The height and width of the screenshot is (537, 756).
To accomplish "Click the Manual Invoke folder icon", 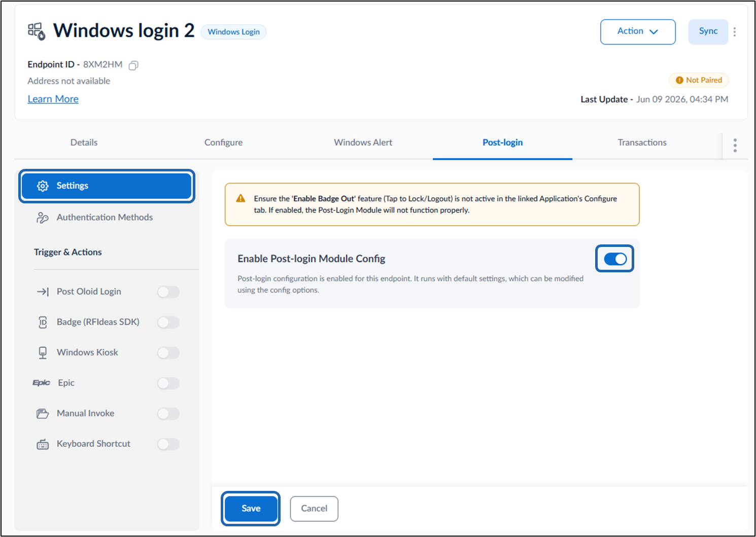I will [43, 414].
